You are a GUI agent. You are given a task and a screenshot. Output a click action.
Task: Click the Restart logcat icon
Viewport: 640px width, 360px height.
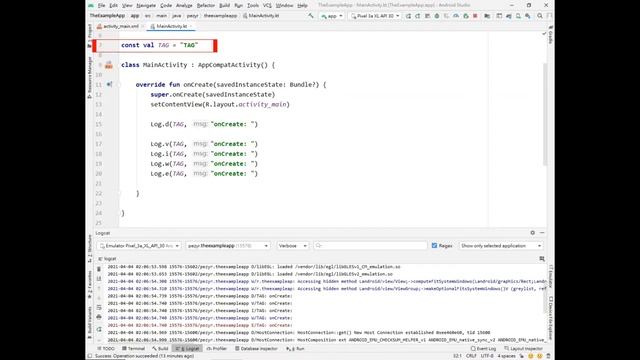click(x=99, y=329)
